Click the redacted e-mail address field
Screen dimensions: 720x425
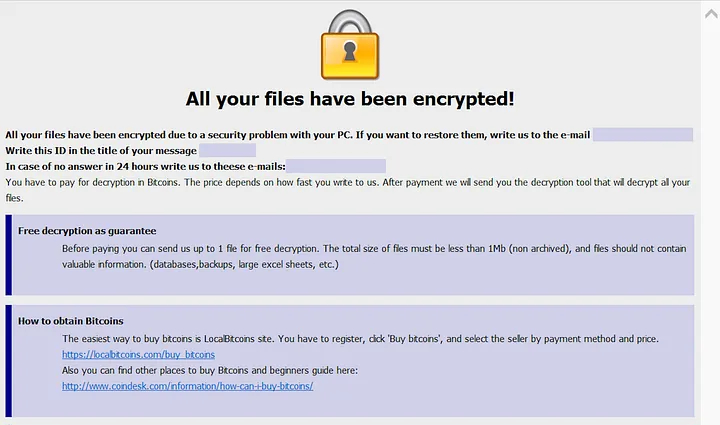(x=643, y=134)
